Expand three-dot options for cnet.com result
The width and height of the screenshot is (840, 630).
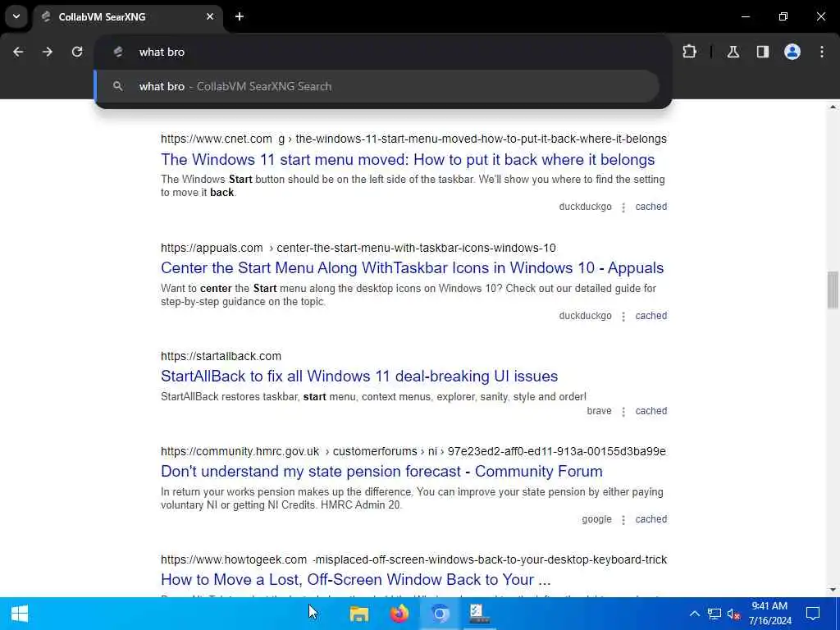[x=623, y=208]
